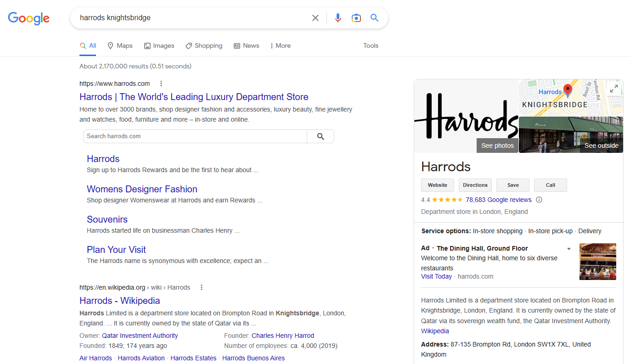Click the Call button
The image size is (630, 364).
coord(551,185)
